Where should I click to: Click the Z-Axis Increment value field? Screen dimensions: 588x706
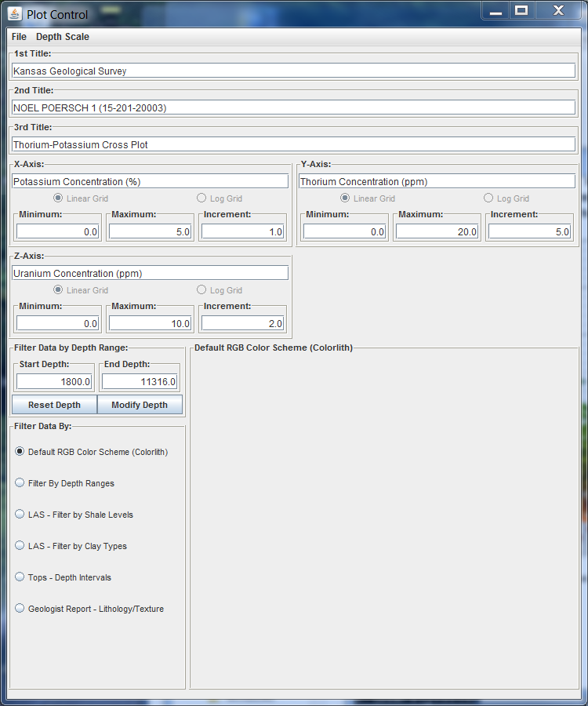tap(242, 323)
